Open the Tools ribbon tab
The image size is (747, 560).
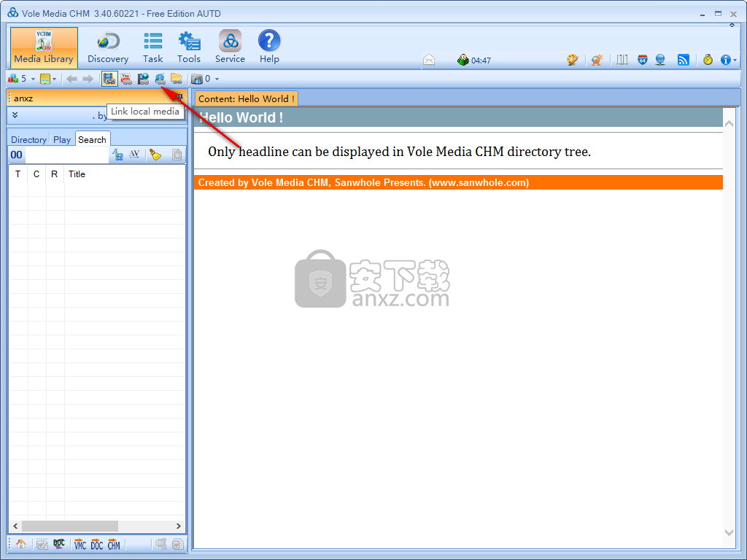pos(189,47)
